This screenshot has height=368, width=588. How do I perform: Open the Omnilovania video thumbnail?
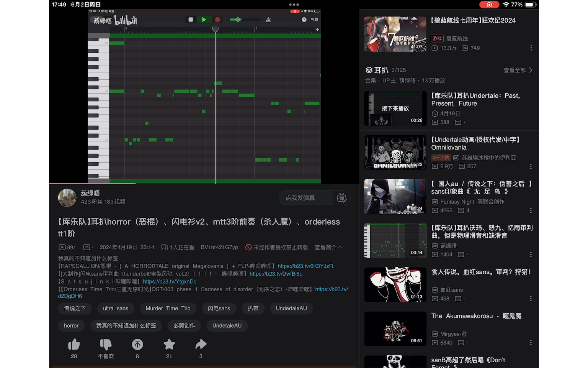point(395,153)
